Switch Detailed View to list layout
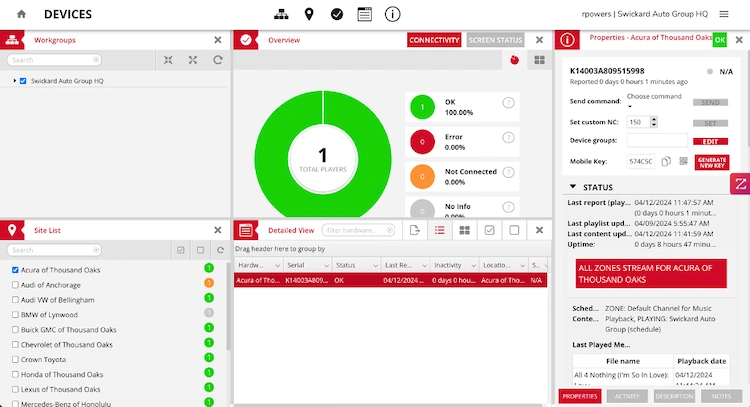 (x=440, y=231)
